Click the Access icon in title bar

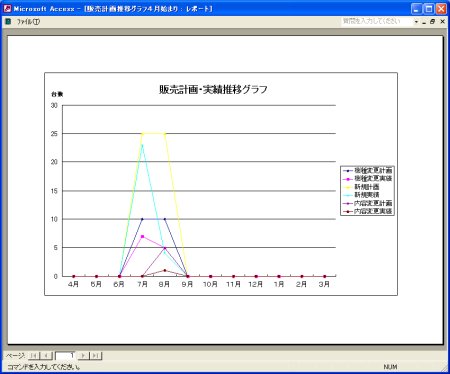7,8
